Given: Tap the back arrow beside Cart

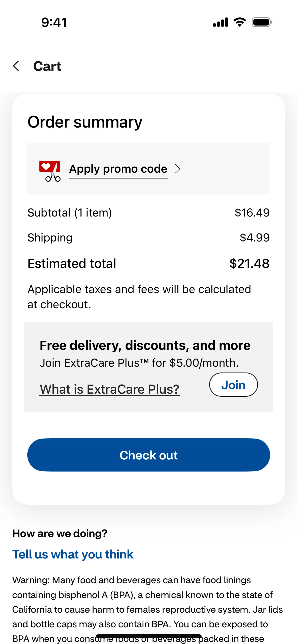Looking at the screenshot, I should tap(16, 66).
